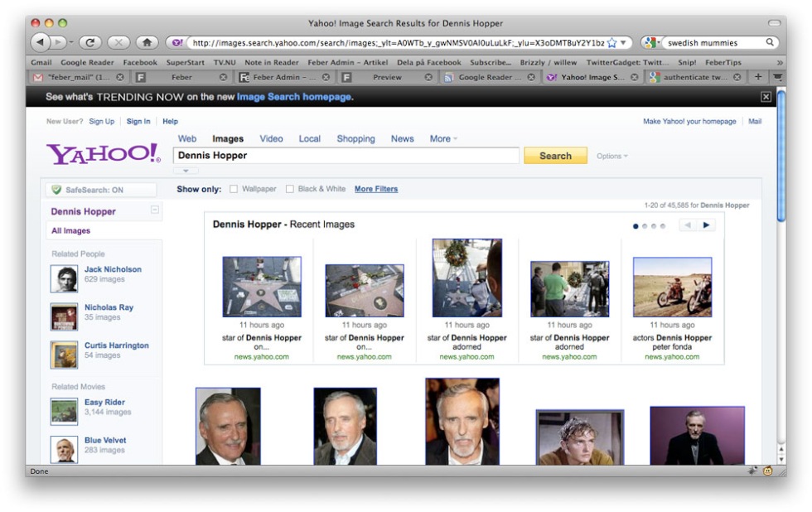Show next Recent Images with the right arrow
Viewport: 812px width, 512px height.
(x=706, y=225)
